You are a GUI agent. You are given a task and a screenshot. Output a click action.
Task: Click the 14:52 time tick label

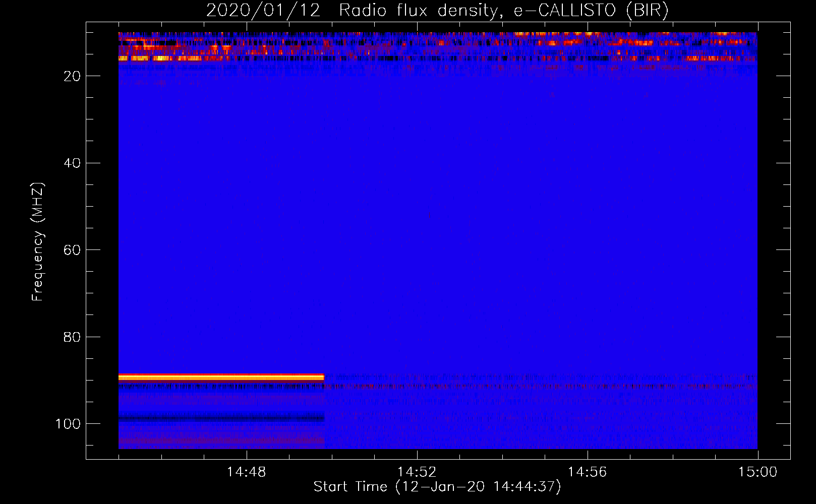point(417,472)
